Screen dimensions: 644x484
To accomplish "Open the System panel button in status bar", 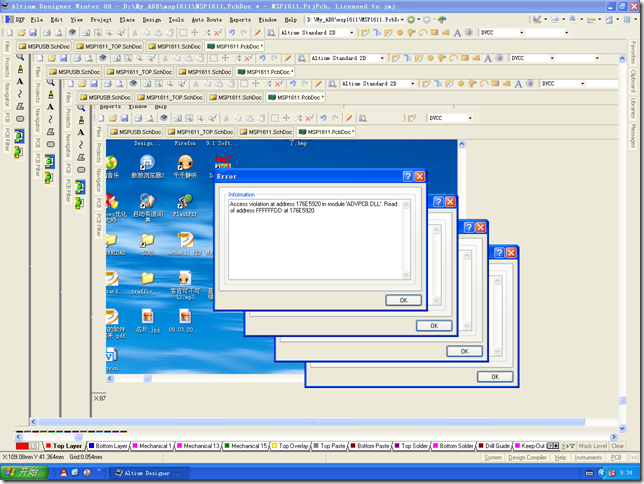I will point(493,457).
